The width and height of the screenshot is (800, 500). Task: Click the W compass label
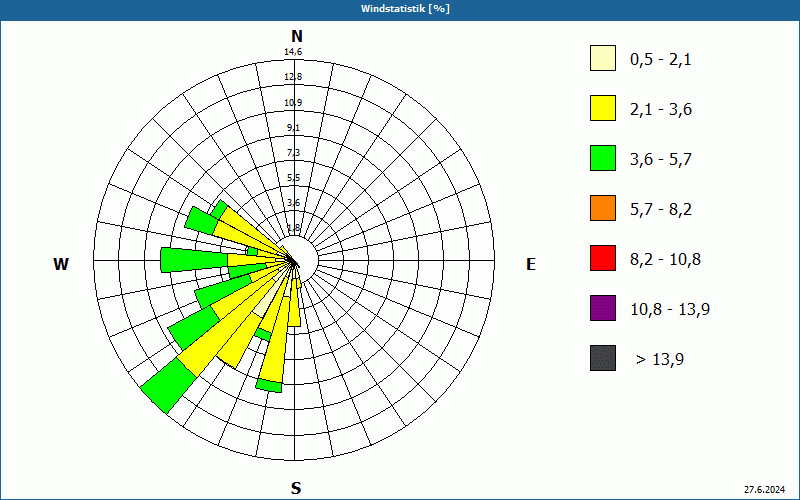coord(61,264)
